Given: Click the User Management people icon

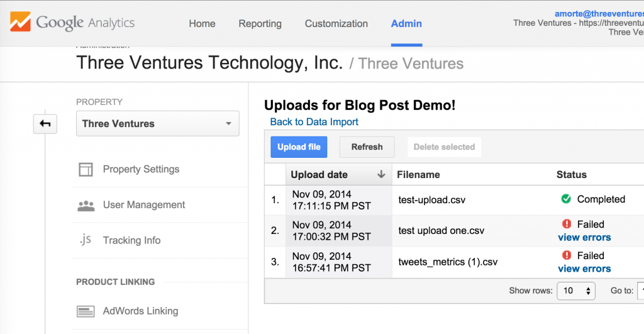Looking at the screenshot, I should [86, 206].
